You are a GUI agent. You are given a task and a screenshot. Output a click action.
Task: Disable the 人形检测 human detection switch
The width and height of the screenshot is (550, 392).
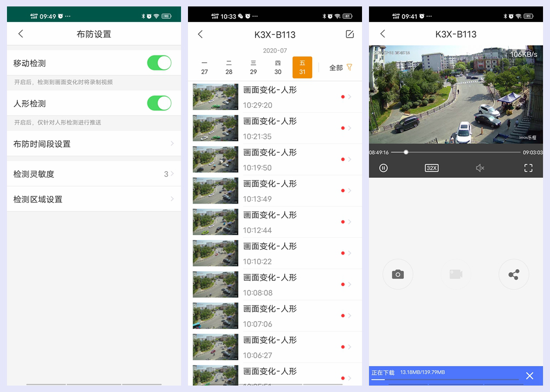point(159,102)
